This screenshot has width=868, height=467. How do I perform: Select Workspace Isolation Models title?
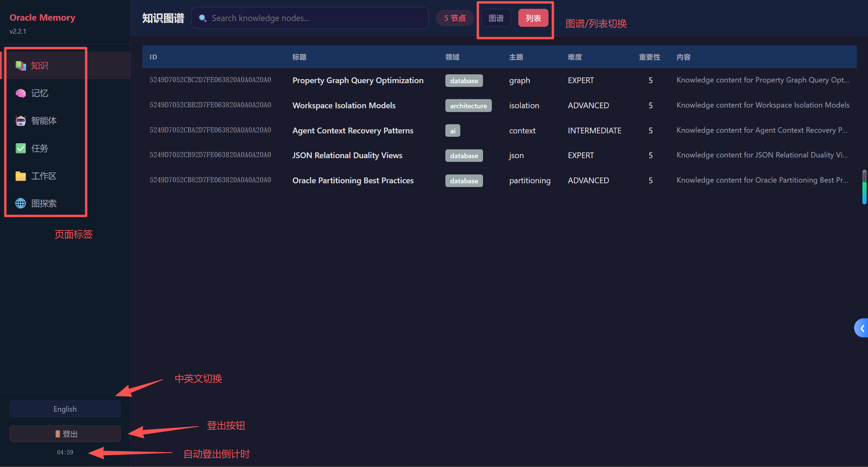pyautogui.click(x=344, y=106)
